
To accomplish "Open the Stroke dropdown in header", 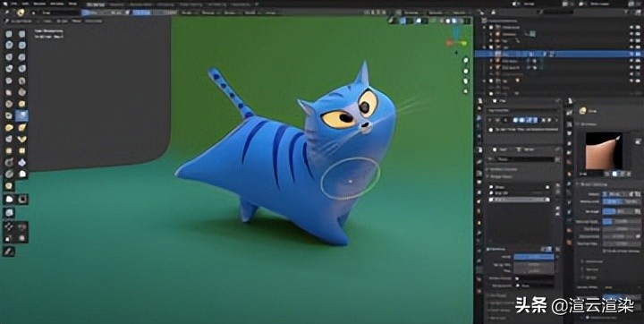I will click(x=232, y=13).
